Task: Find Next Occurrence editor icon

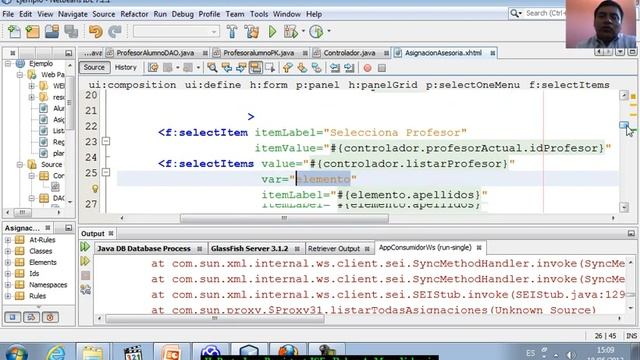Action: (x=241, y=68)
